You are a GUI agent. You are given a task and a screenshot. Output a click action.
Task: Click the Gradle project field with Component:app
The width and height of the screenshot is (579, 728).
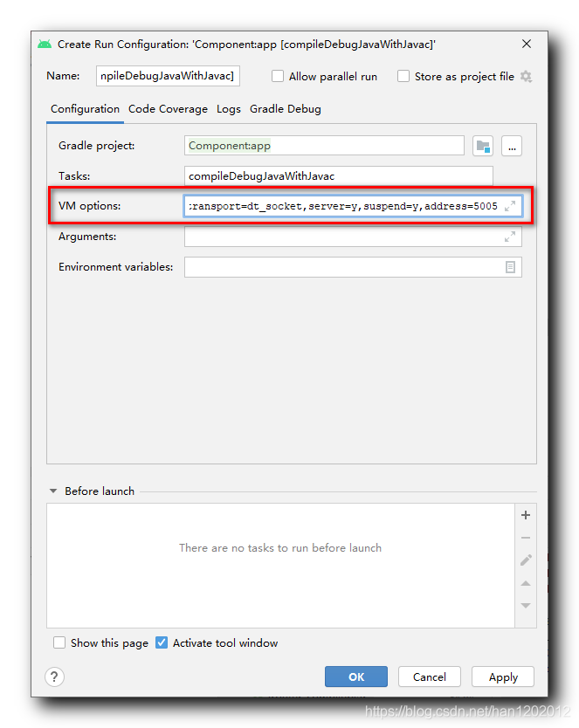(x=324, y=146)
